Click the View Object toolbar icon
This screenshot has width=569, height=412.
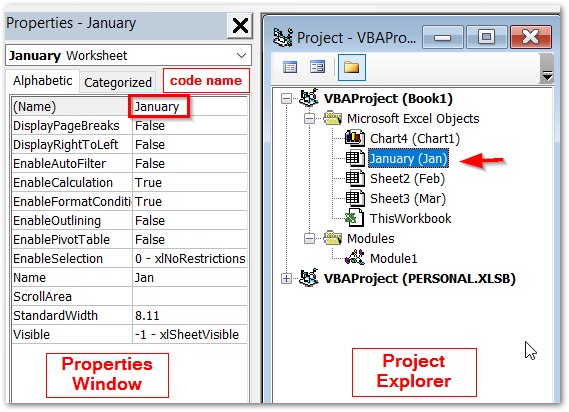[317, 67]
